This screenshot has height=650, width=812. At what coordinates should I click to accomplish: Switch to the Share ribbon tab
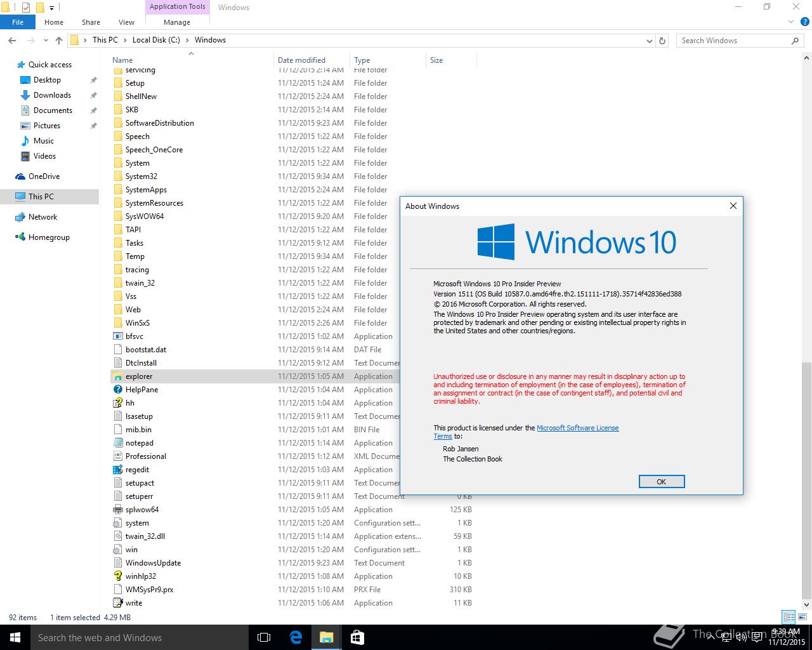[x=91, y=22]
